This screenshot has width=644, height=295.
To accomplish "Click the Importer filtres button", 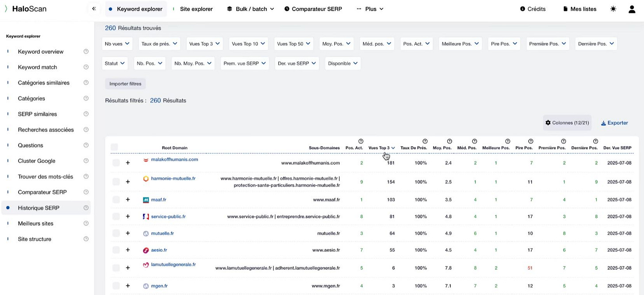I will 125,84.
